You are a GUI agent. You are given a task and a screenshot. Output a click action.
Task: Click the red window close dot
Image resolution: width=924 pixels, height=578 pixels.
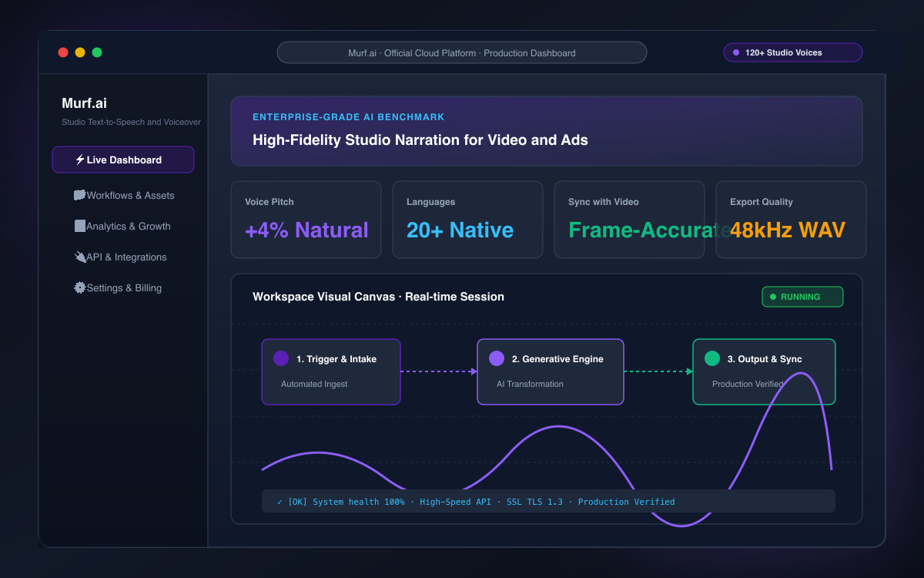pos(63,52)
